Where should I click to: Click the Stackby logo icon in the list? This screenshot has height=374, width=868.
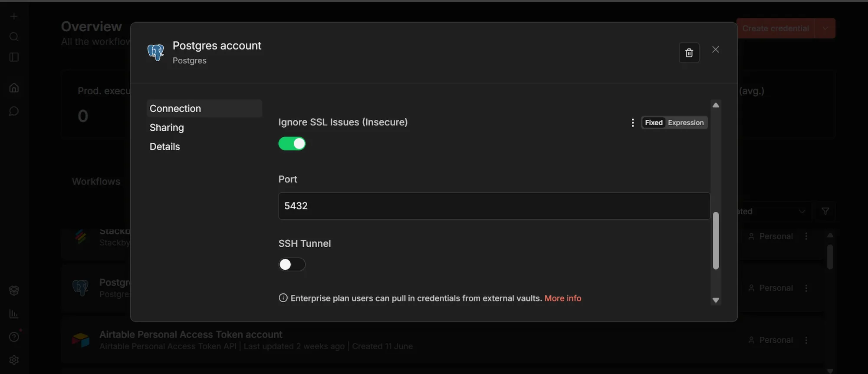81,237
